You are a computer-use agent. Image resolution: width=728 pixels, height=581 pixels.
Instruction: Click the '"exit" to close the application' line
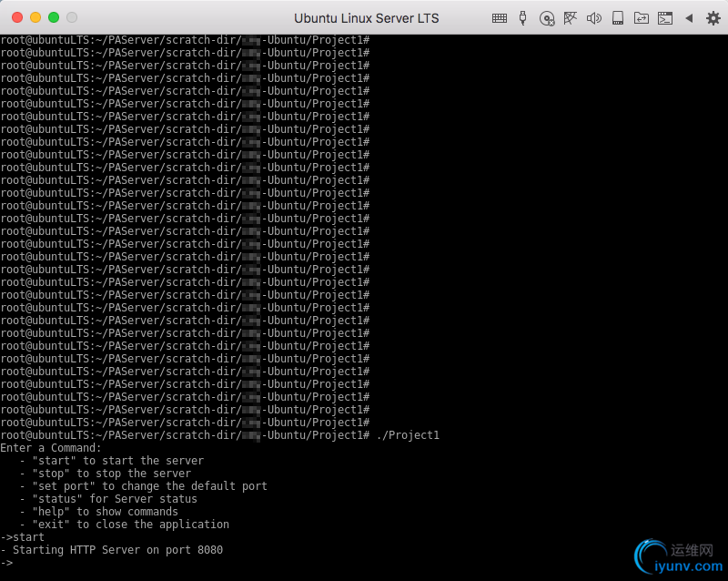pyautogui.click(x=125, y=525)
